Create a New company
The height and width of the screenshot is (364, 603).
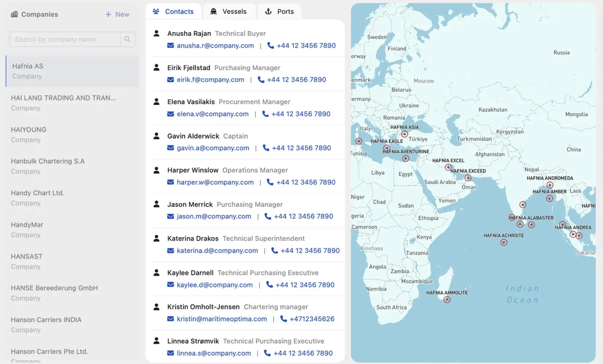tap(117, 14)
